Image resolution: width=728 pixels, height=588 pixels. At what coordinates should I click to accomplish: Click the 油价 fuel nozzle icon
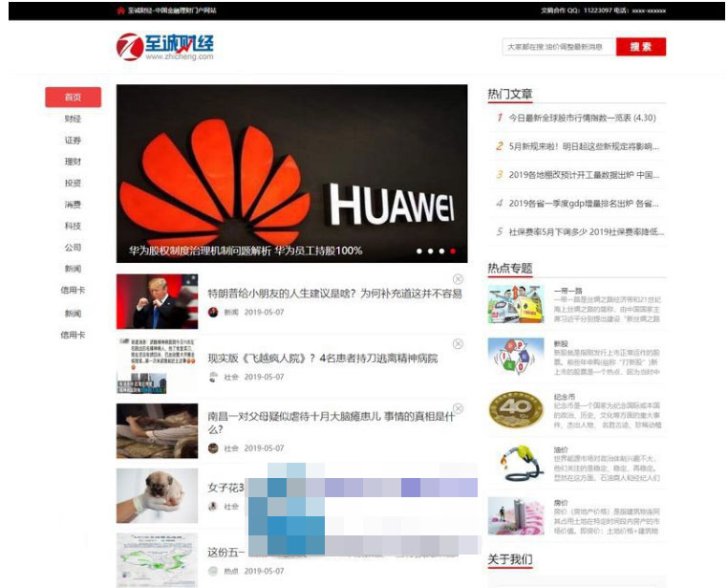coord(515,463)
